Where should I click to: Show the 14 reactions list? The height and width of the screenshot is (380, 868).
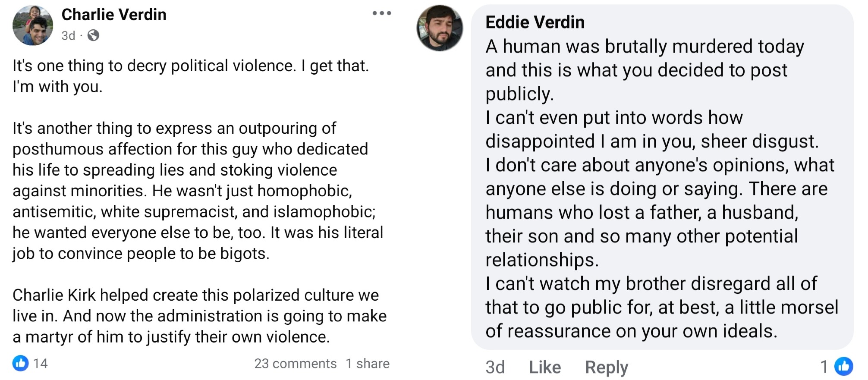click(40, 364)
